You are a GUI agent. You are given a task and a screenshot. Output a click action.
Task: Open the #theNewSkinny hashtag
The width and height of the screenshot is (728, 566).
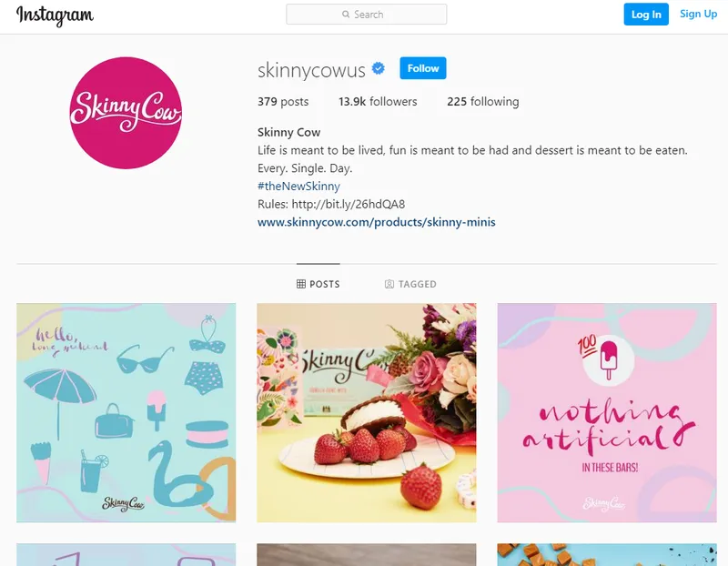298,187
